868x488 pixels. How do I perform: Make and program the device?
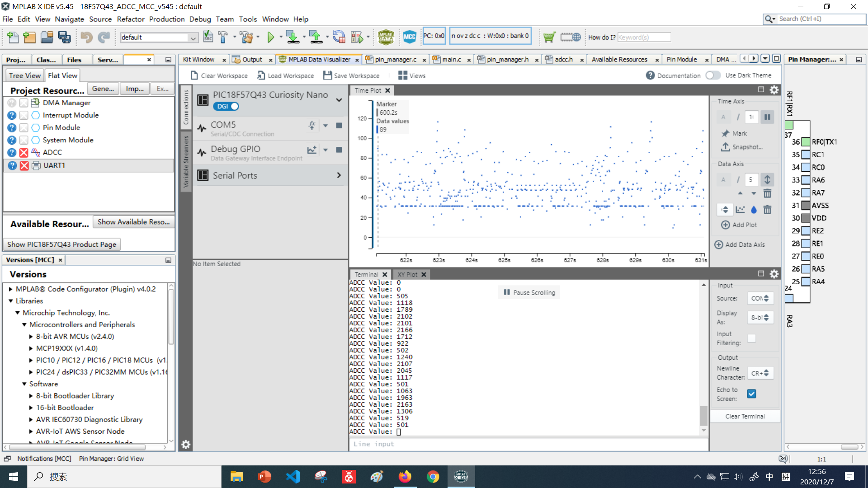tap(292, 37)
